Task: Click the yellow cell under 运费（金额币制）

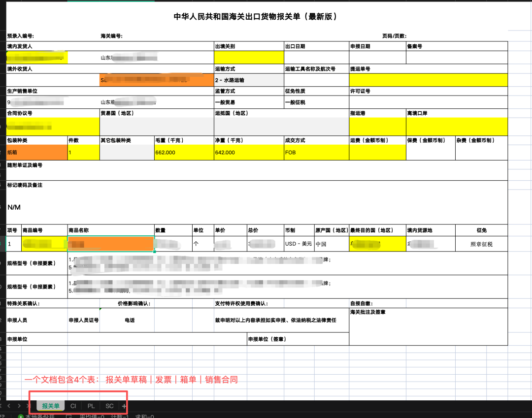Action: point(378,152)
